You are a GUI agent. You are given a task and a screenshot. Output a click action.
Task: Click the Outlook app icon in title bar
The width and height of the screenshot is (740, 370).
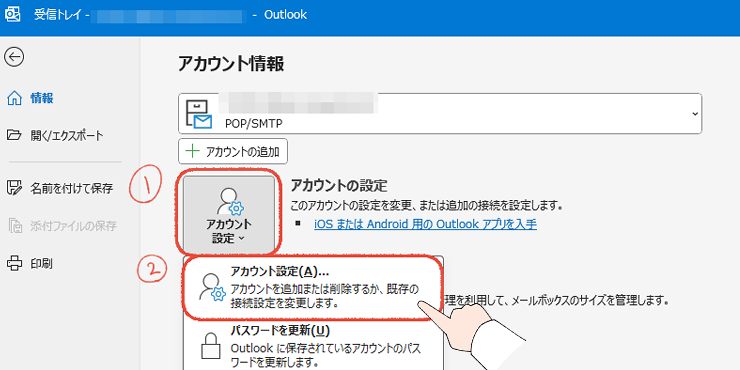[x=13, y=15]
